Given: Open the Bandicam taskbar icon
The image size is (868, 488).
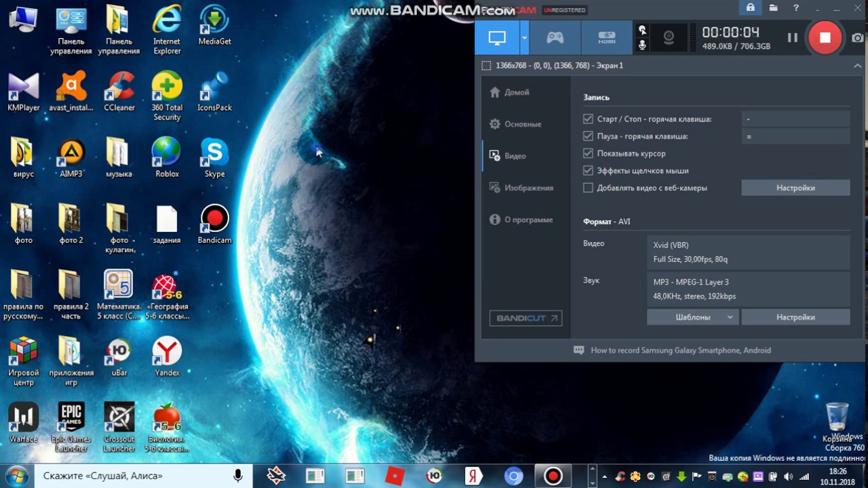Looking at the screenshot, I should point(553,476).
